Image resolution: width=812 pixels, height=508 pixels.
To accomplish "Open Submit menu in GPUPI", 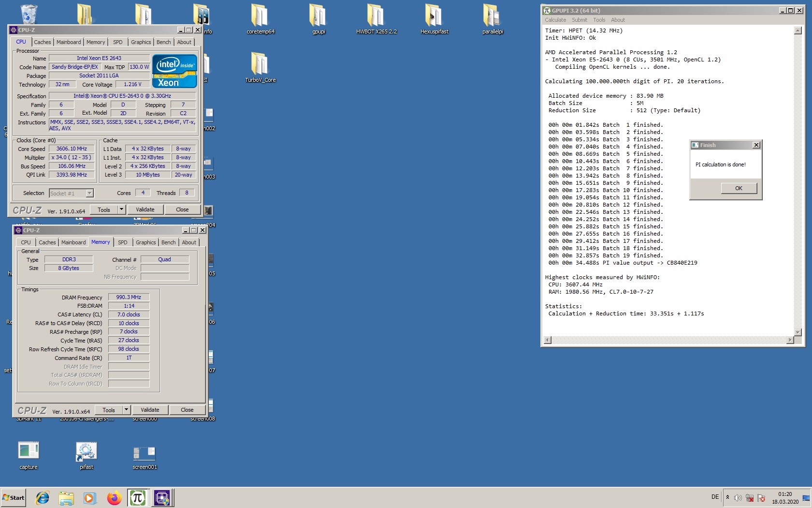I will [x=580, y=20].
